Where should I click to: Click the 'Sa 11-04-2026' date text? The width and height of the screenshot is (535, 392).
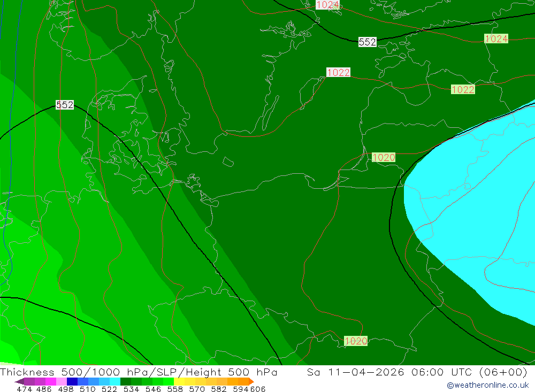(x=356, y=372)
